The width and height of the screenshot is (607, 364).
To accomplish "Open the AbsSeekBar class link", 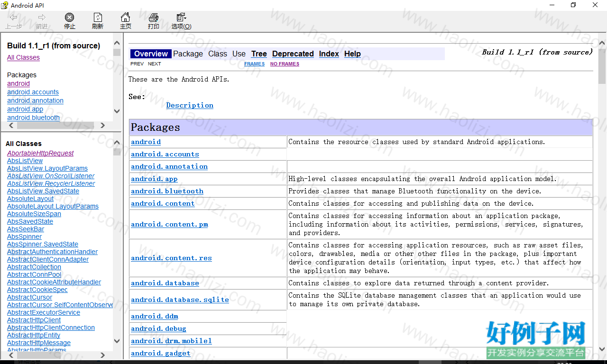I will [x=26, y=229].
